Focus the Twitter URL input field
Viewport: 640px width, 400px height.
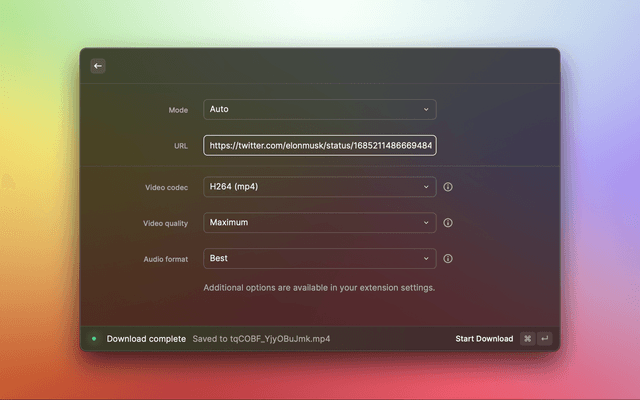[319, 146]
